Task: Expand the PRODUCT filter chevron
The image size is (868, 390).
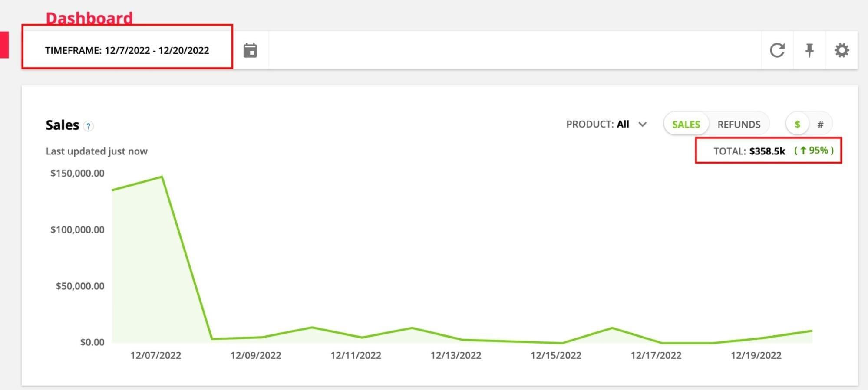Action: pyautogui.click(x=642, y=125)
